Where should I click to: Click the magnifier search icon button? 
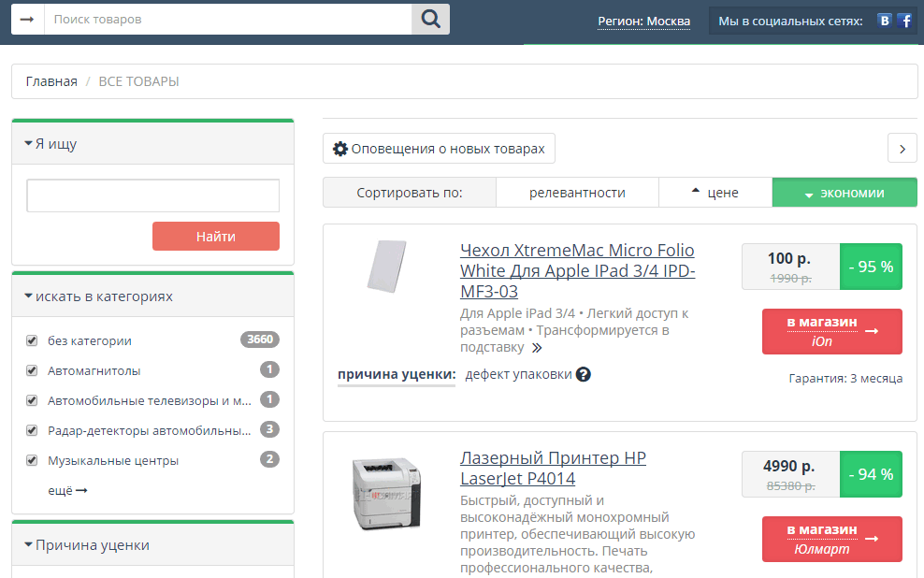point(430,20)
